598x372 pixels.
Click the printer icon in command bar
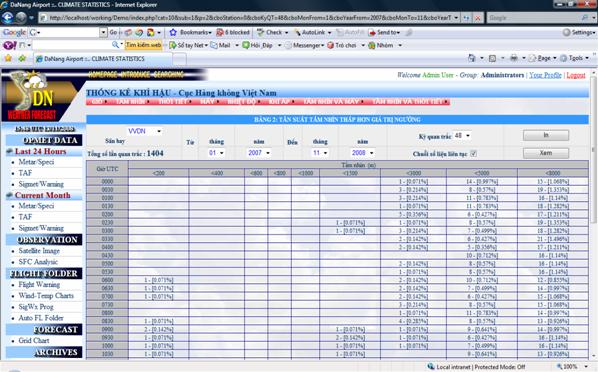click(514, 58)
